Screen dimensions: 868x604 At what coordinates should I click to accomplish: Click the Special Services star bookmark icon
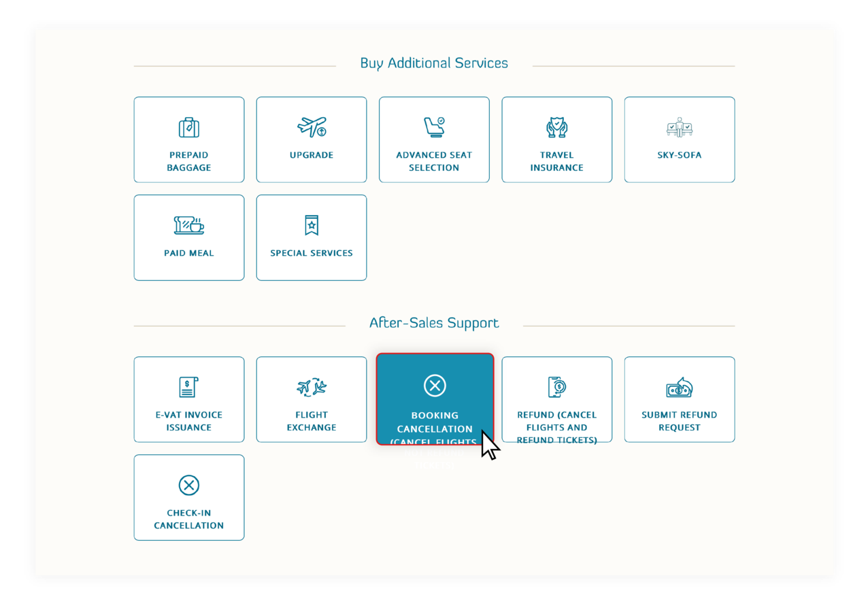tap(312, 225)
